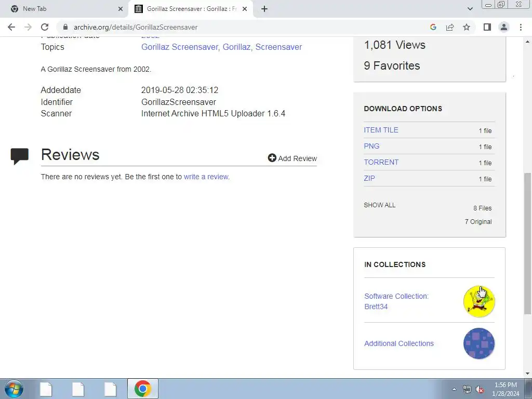Open the Windows Start menu
Screen dimensions: 532x399
tap(14, 389)
